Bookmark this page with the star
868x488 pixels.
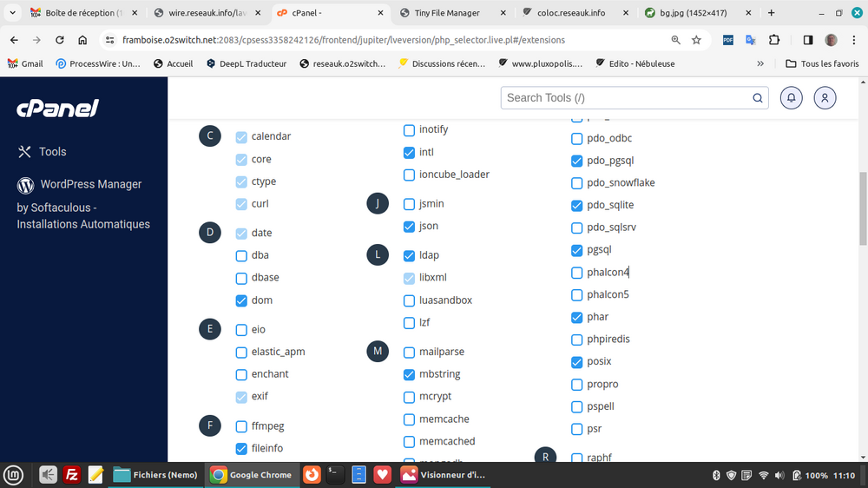point(696,40)
